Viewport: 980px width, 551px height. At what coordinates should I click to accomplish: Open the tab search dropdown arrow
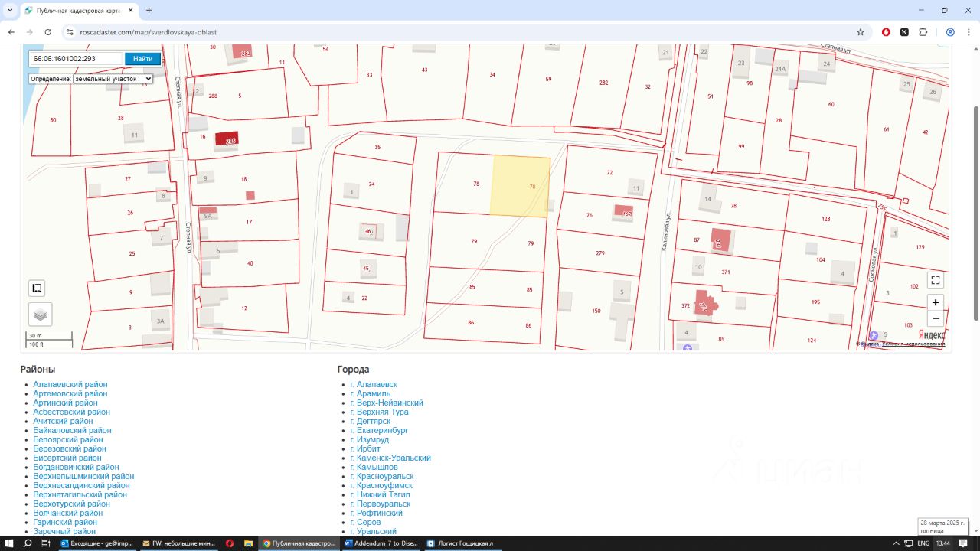[x=10, y=11]
